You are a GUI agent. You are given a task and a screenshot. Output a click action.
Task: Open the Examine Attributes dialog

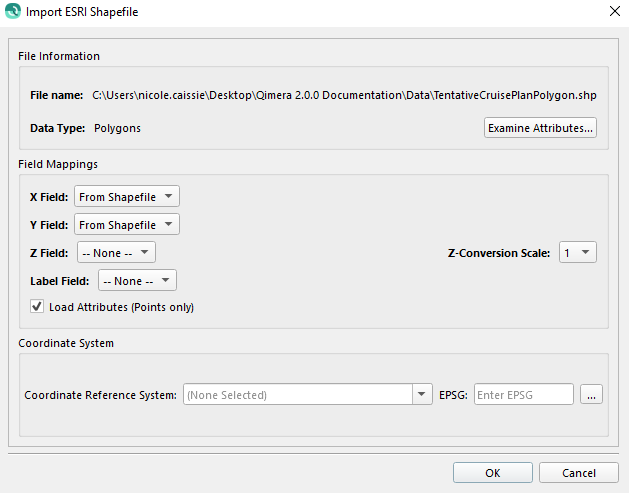coord(540,128)
